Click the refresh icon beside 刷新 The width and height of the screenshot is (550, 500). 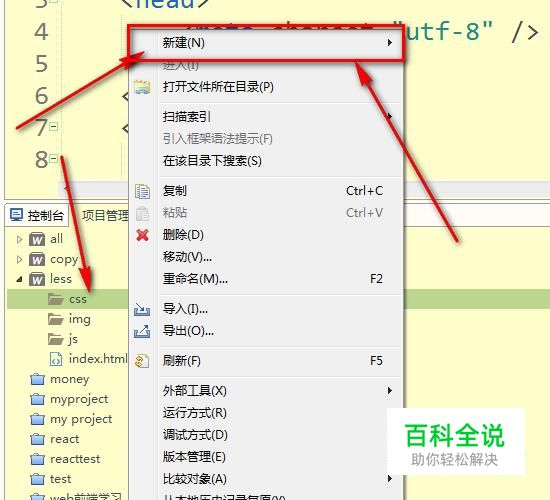142,361
